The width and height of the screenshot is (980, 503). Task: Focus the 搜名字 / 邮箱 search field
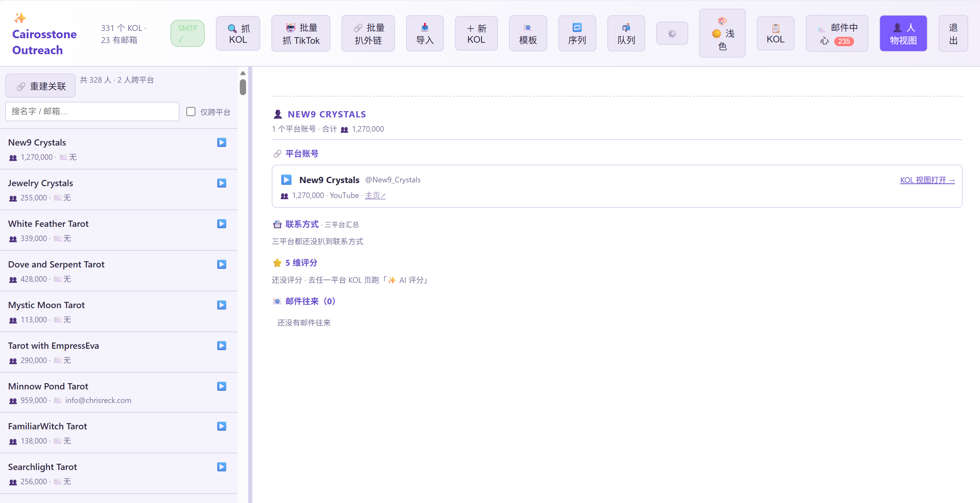92,112
